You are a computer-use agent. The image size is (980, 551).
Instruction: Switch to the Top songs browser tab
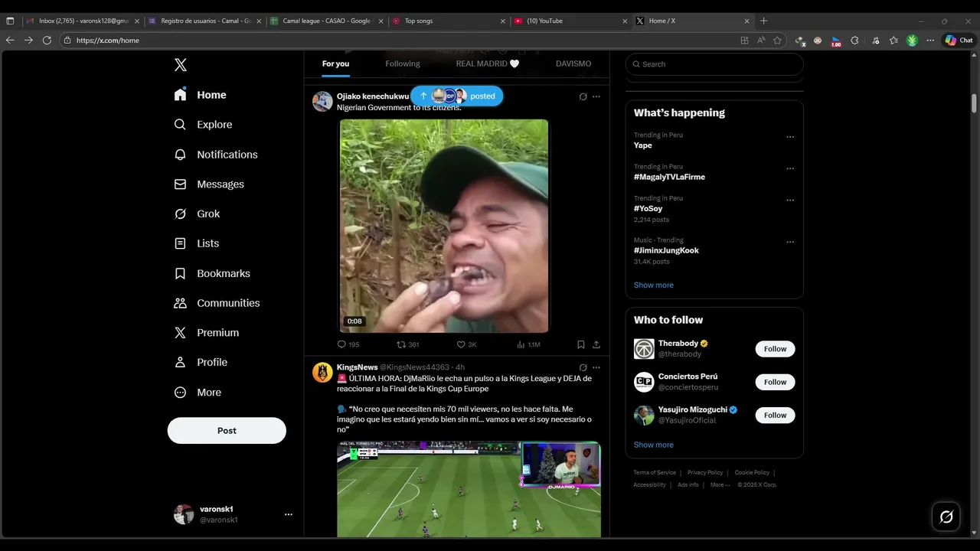pos(449,21)
